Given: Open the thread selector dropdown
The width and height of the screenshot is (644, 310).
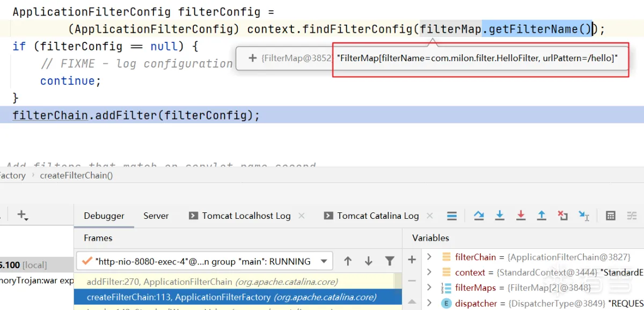Looking at the screenshot, I should pos(324,261).
